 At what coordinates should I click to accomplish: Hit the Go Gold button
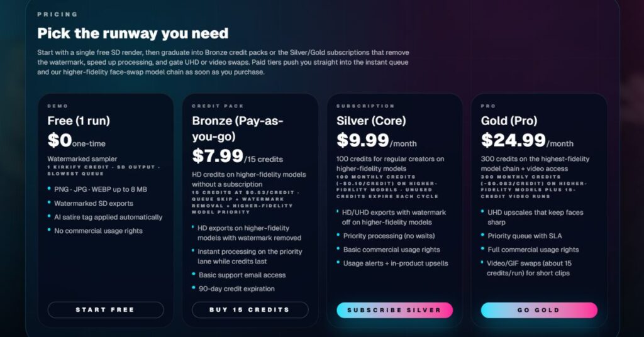click(x=539, y=310)
